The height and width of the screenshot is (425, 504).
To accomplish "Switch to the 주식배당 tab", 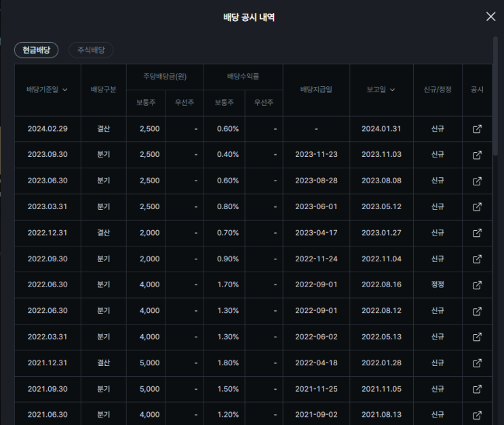I will tap(91, 50).
